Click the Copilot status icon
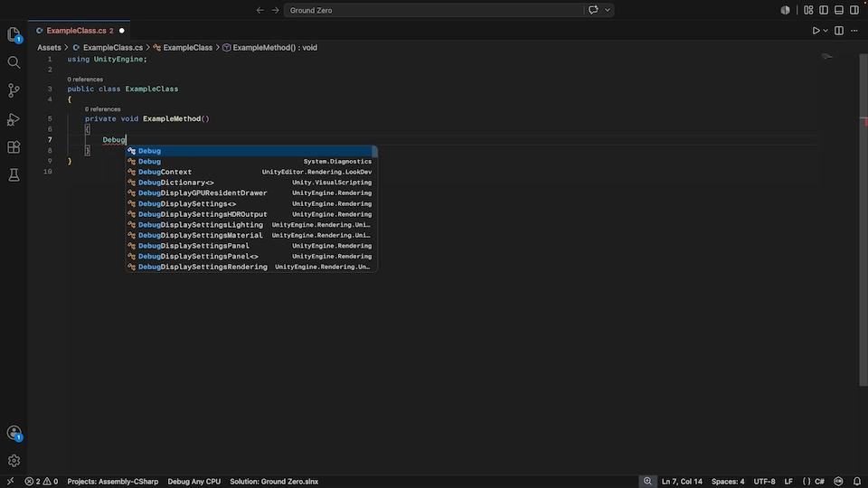 839,482
